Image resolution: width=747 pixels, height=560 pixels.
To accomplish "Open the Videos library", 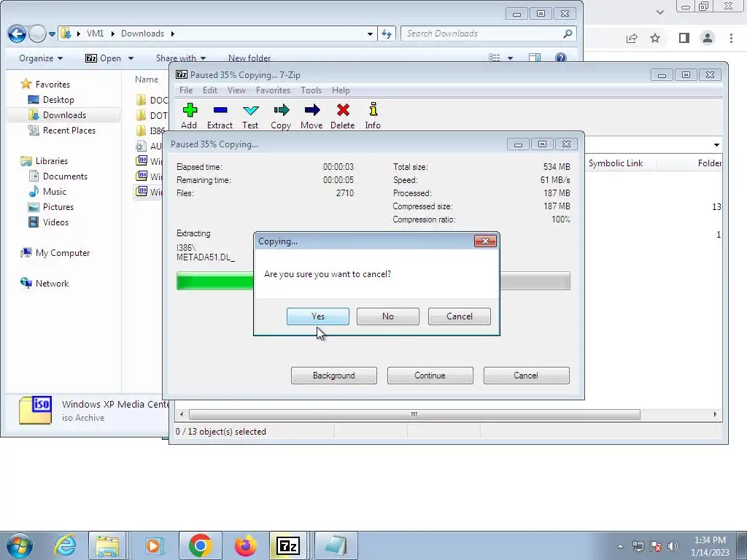I will [x=49, y=222].
